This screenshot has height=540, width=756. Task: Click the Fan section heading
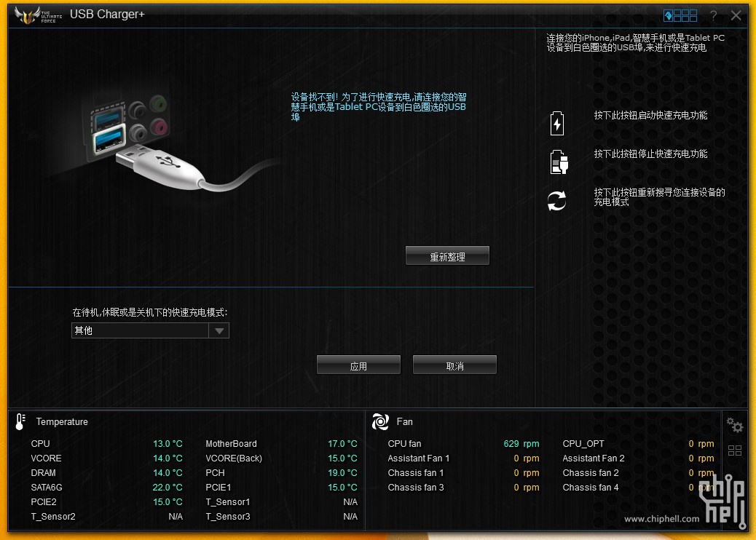click(x=404, y=421)
